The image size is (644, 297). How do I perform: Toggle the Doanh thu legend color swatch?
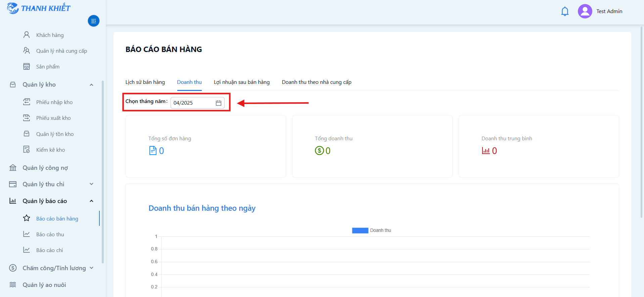coord(360,230)
